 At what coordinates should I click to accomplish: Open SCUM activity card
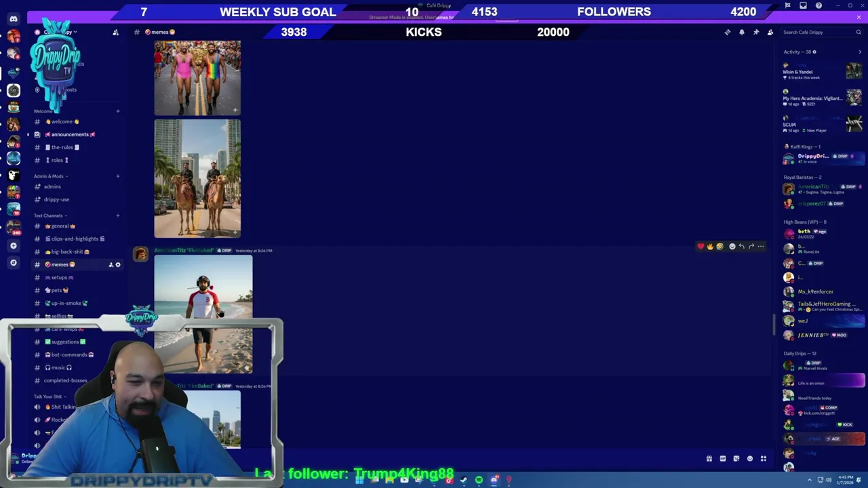coord(823,124)
